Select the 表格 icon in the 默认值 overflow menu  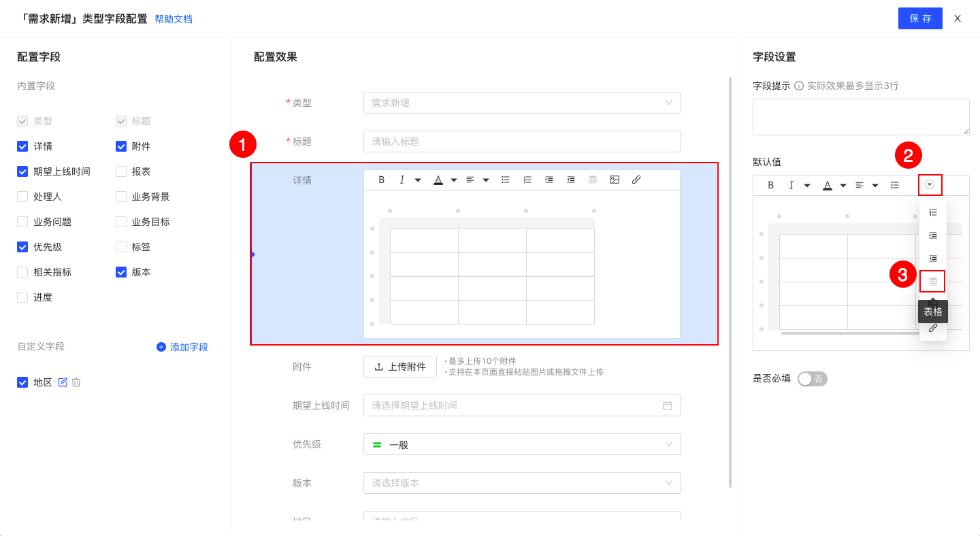[932, 281]
